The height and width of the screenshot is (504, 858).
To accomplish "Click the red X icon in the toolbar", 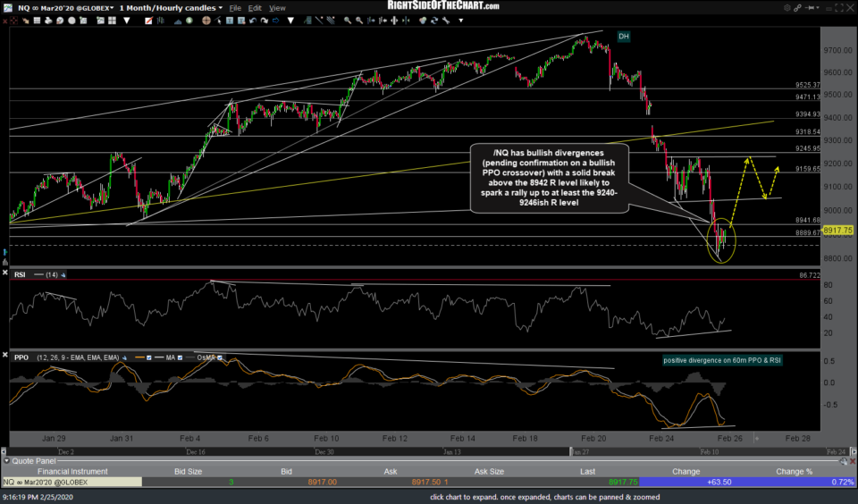I will (x=4, y=21).
